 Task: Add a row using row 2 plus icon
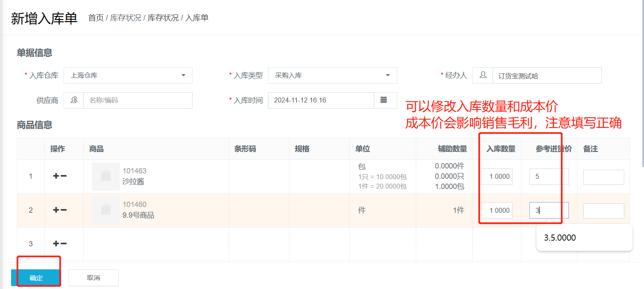[56, 210]
